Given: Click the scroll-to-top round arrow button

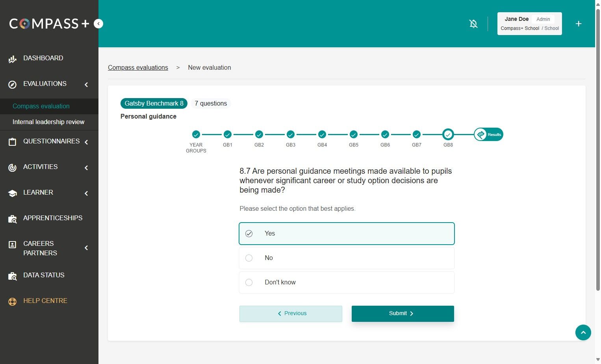Looking at the screenshot, I should 583,332.
